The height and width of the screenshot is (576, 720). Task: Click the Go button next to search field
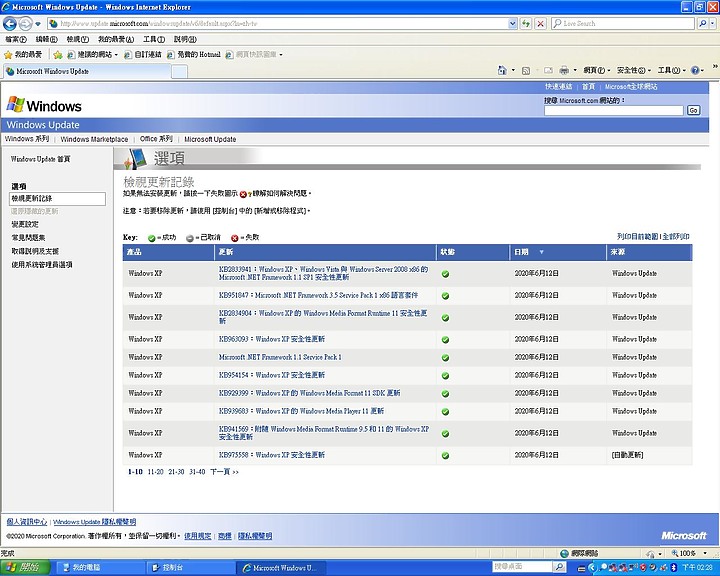(x=693, y=110)
